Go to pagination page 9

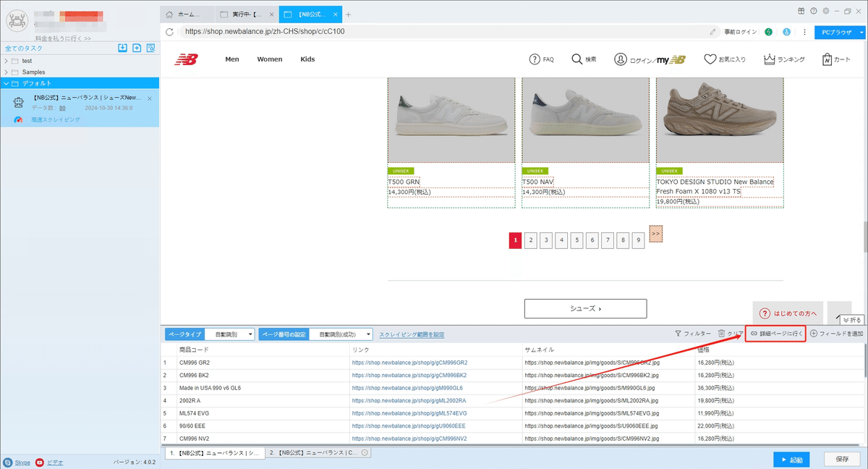[x=638, y=241]
